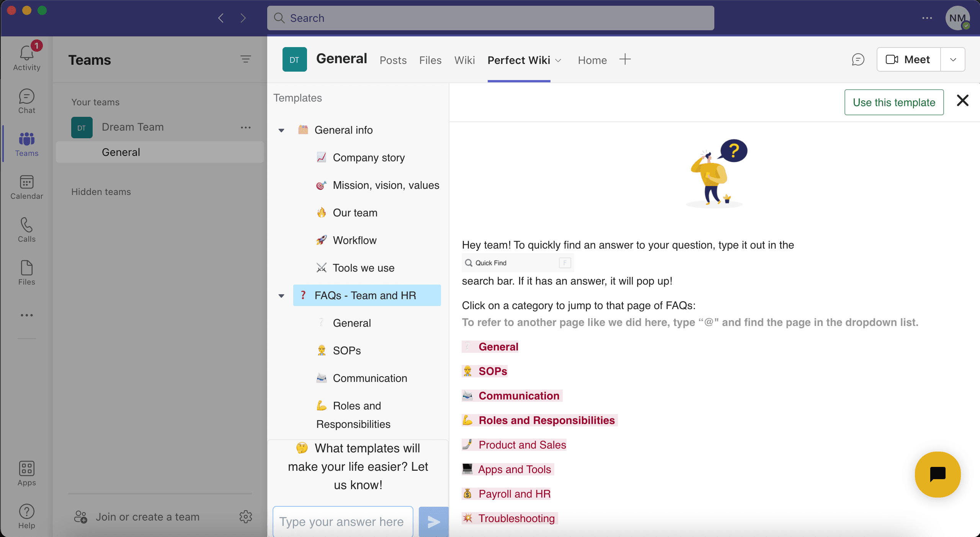The image size is (980, 537).
Task: Open the Calendar section
Action: [26, 187]
